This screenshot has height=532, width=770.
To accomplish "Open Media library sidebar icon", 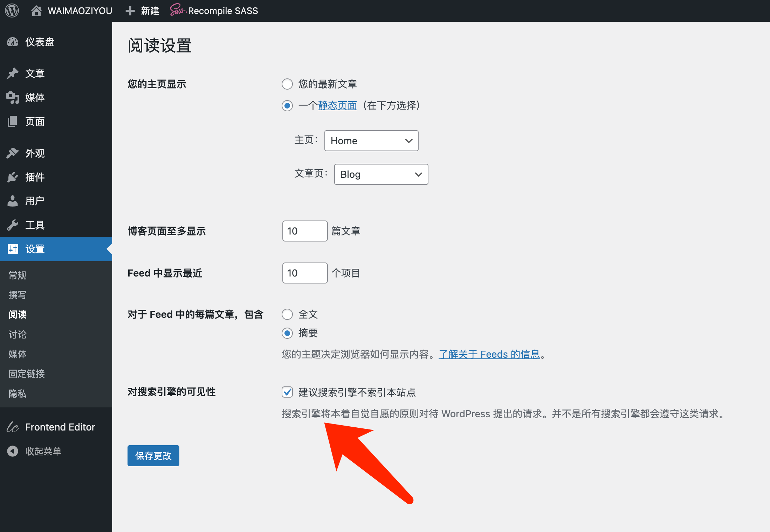I will [x=13, y=98].
